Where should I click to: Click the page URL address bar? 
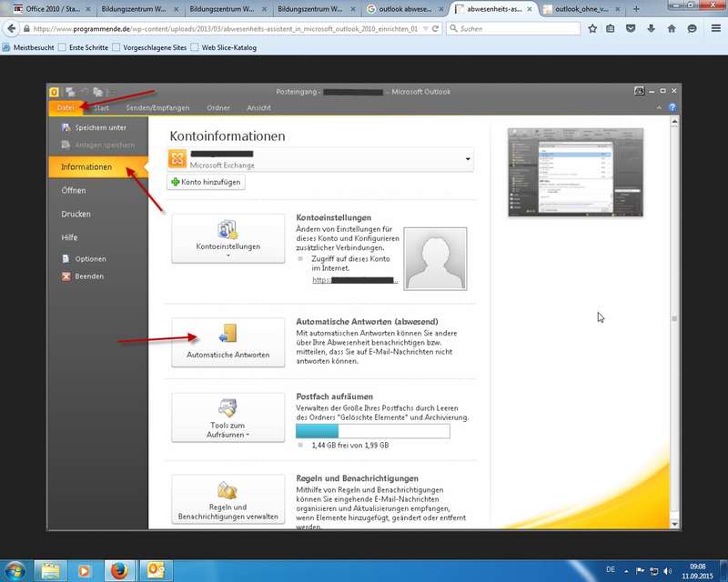coord(225,29)
